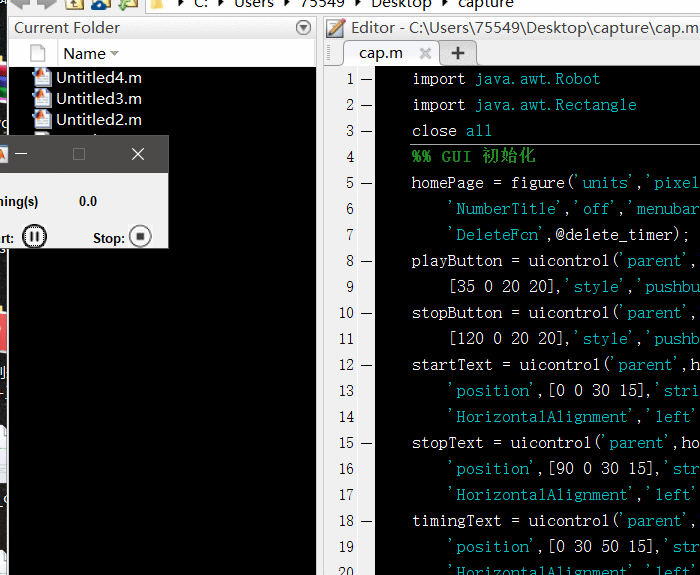Click 'java.awt.Rectangle' on line 2
This screenshot has height=575, width=700.
[555, 105]
